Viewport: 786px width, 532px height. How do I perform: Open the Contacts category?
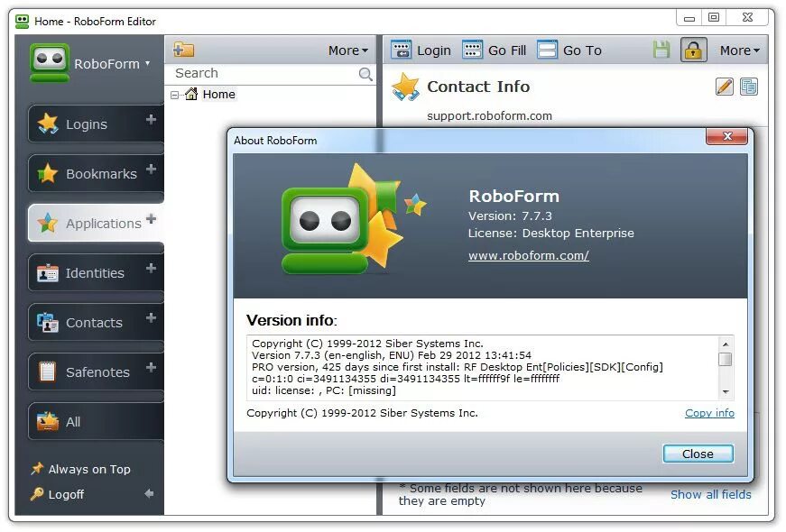pyautogui.click(x=94, y=323)
